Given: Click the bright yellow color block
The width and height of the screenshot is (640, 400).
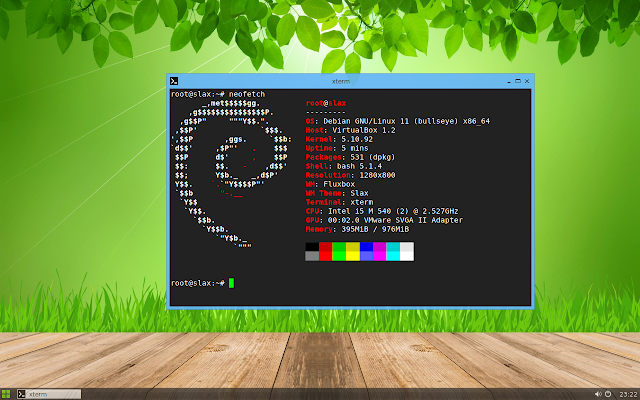Looking at the screenshot, I should pos(353,256).
